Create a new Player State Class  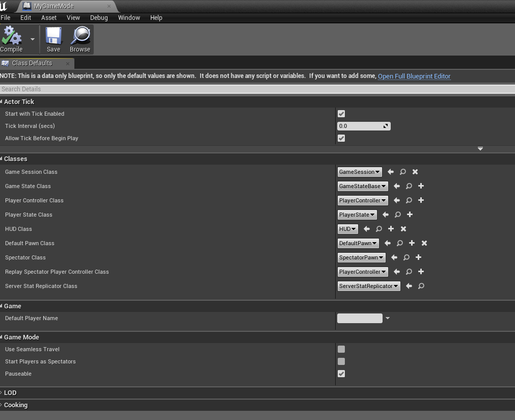410,215
